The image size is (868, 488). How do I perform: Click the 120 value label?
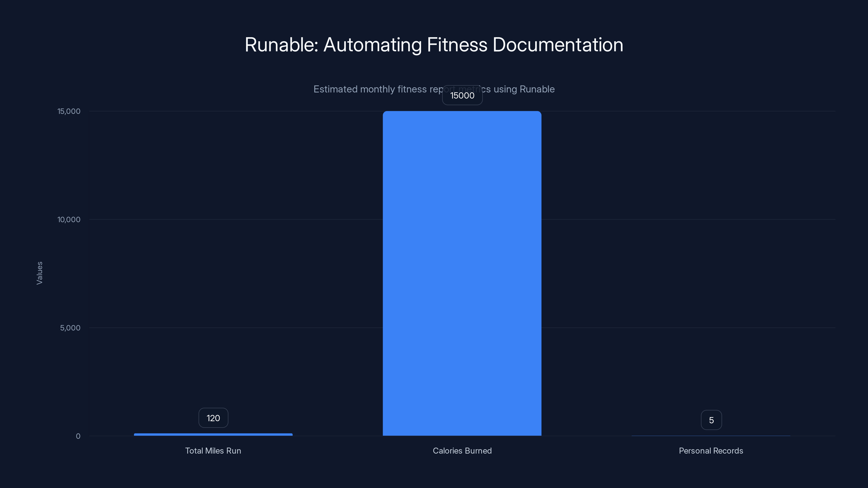(213, 418)
